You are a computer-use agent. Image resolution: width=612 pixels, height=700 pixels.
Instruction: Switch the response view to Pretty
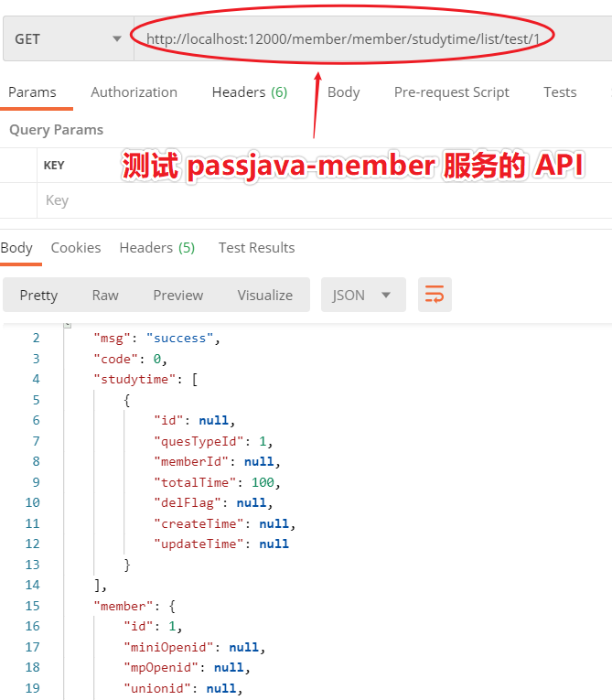coord(38,295)
